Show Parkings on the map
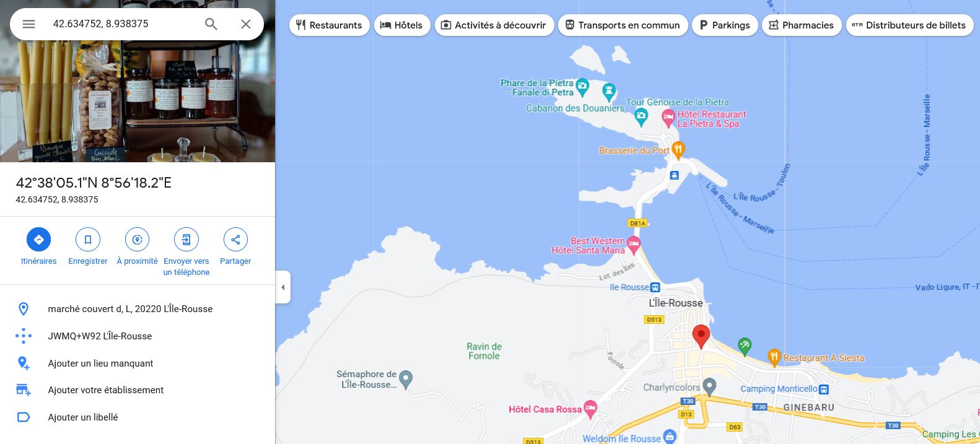 pyautogui.click(x=725, y=25)
